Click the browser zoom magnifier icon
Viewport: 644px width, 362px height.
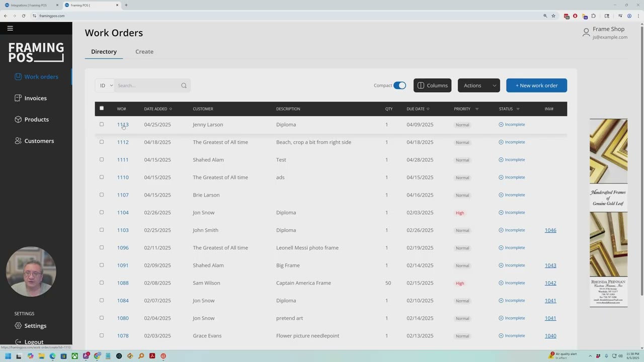pyautogui.click(x=545, y=16)
